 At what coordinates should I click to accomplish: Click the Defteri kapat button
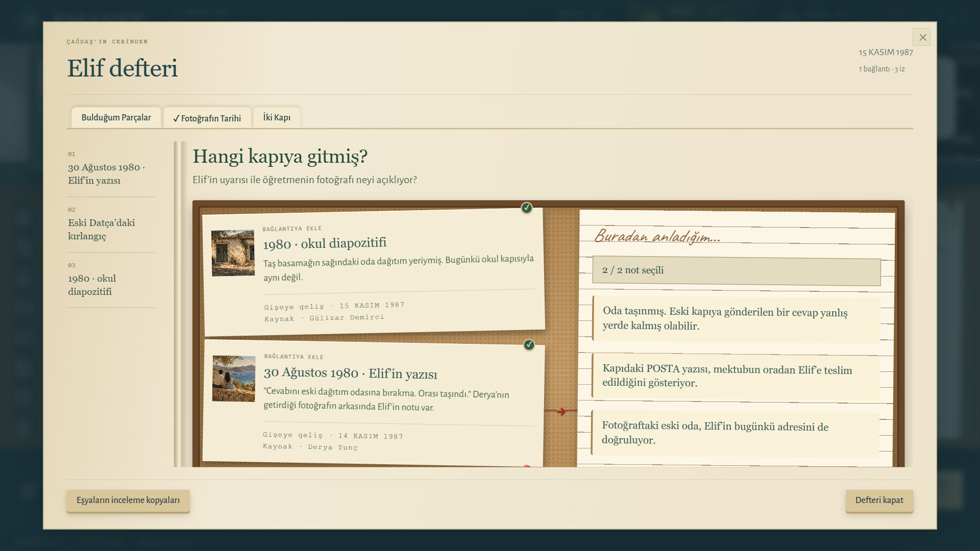coord(879,500)
